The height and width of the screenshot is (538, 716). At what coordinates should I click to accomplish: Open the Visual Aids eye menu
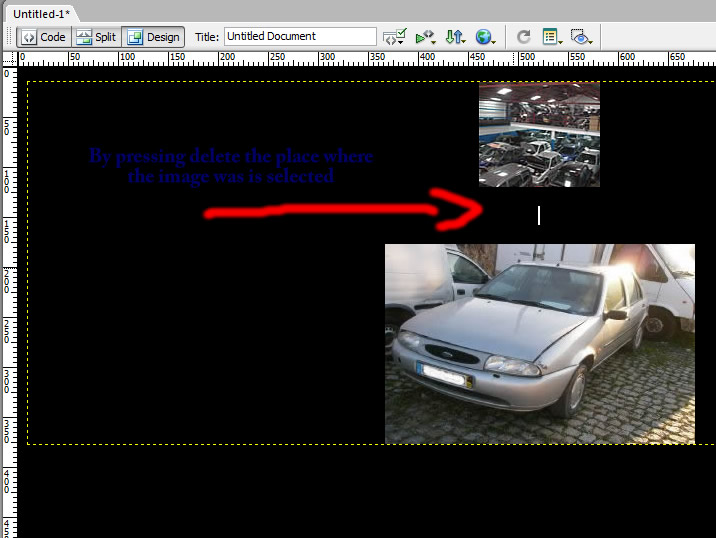(581, 37)
